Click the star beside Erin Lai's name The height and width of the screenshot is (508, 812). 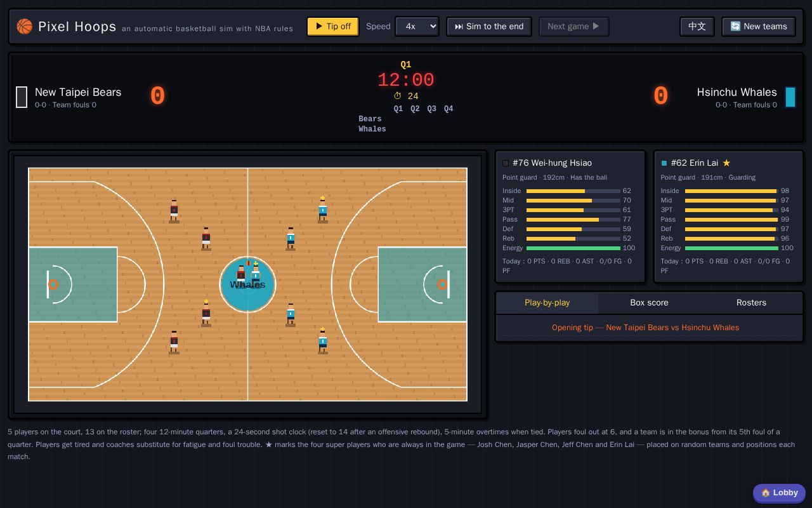click(x=726, y=163)
